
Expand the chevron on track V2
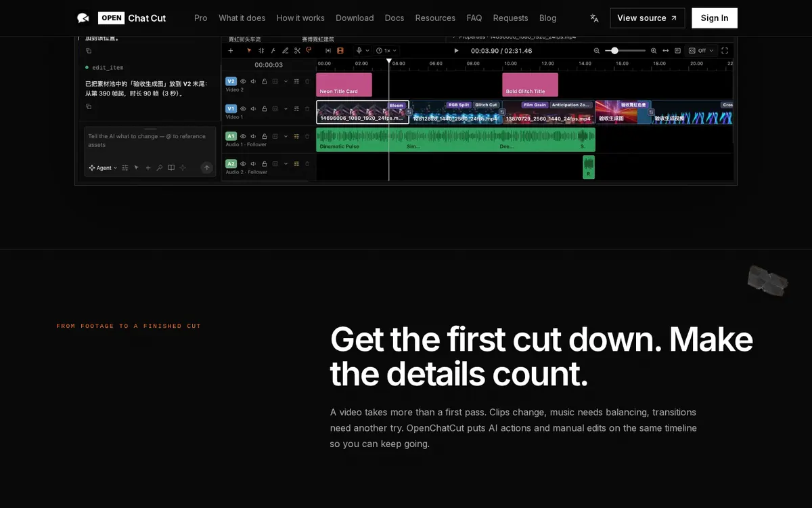click(x=286, y=81)
